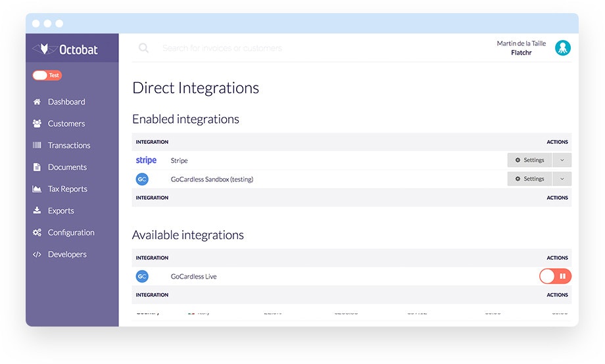Screen dimensions: 605x364
Task: Click the Octobat logo
Action: pyautogui.click(x=65, y=49)
